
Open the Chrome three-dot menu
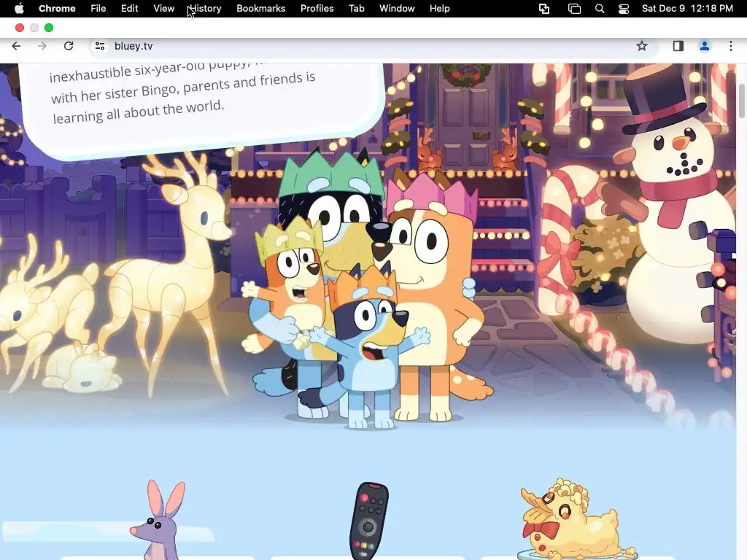730,46
